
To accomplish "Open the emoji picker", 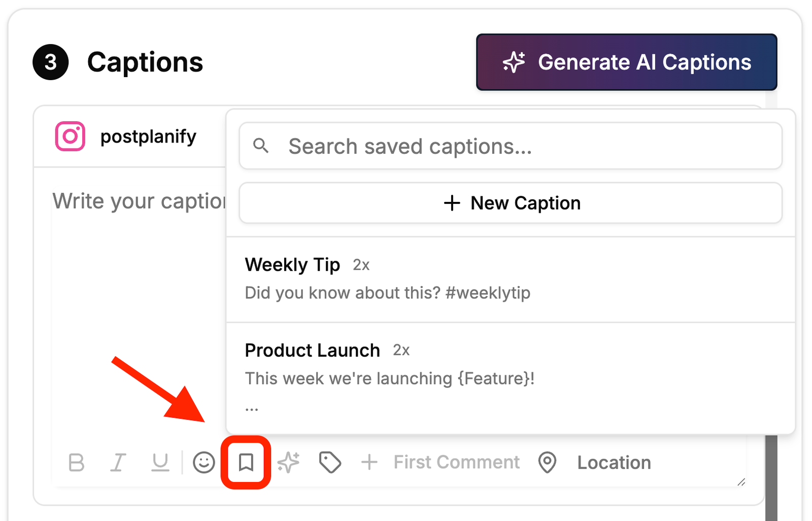I will [x=204, y=463].
